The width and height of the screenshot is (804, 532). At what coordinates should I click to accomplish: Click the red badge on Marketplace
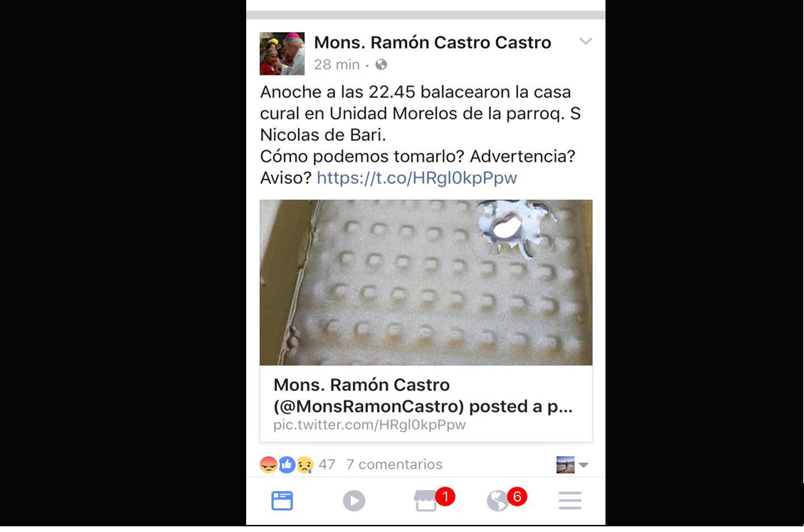[x=445, y=496]
